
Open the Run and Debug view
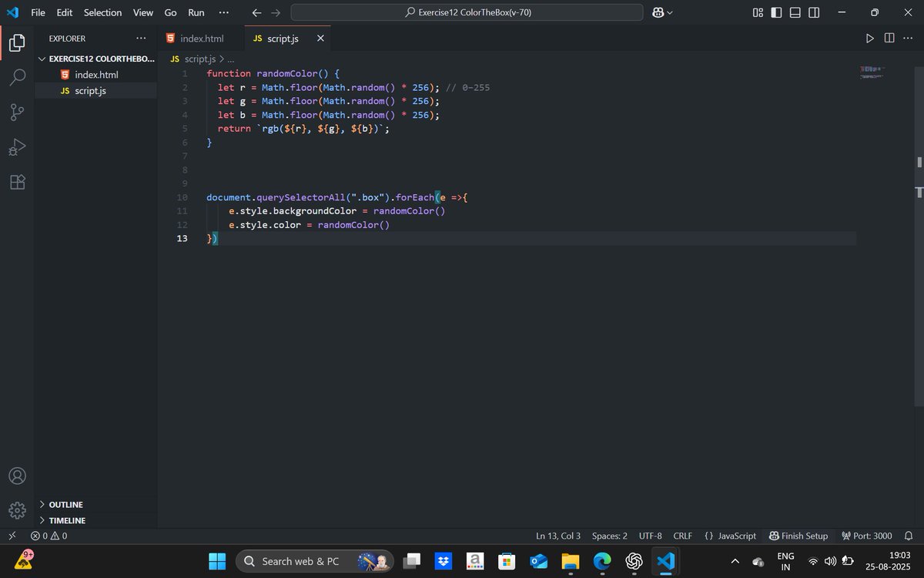pyautogui.click(x=17, y=147)
